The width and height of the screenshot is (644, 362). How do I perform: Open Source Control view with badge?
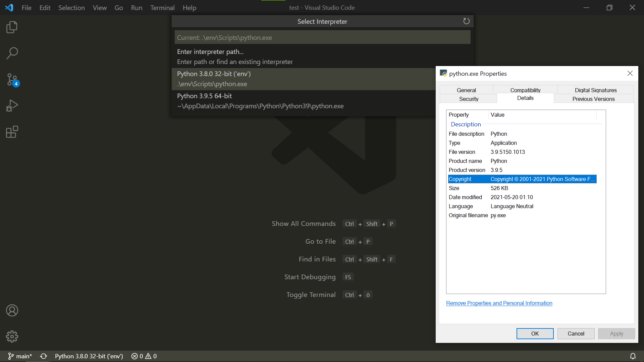[12, 80]
